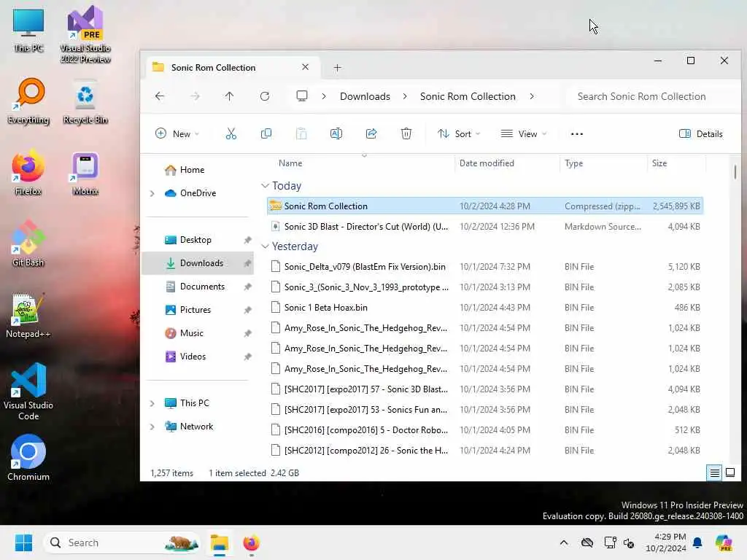The width and height of the screenshot is (747, 560).
Task: Select Sonic 1 Beta Hoax.bin file
Action: pos(485,308)
